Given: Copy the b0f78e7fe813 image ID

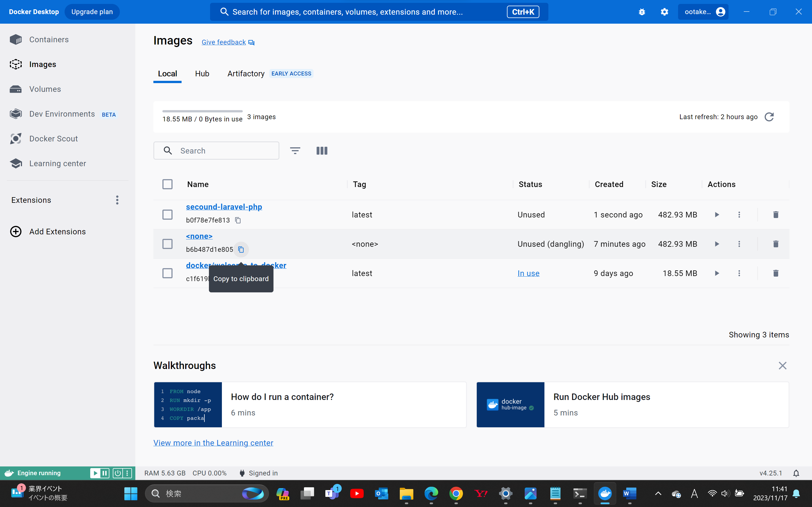Looking at the screenshot, I should [x=238, y=220].
